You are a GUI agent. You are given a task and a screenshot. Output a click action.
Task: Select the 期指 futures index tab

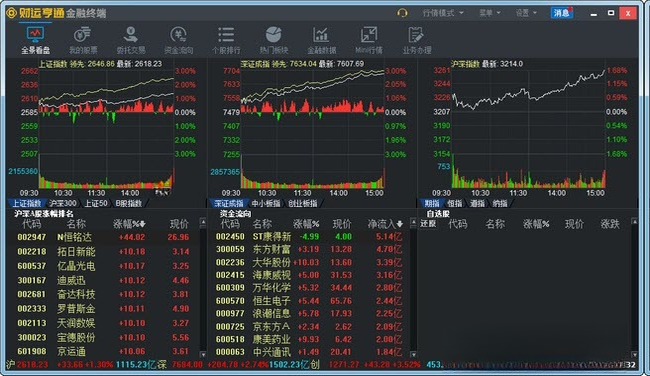coord(432,203)
